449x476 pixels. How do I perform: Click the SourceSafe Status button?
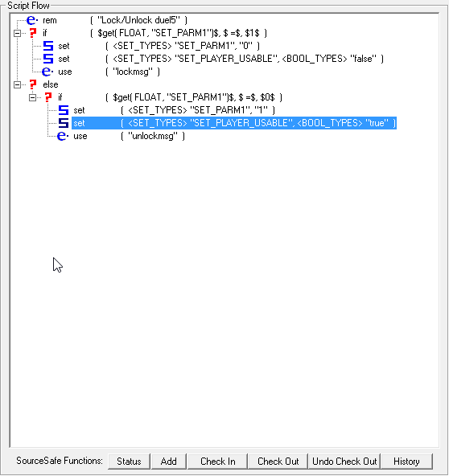click(129, 462)
